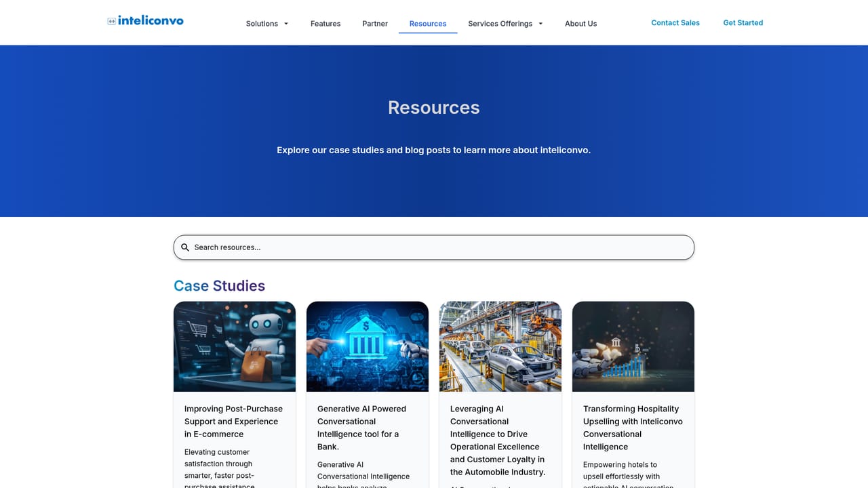This screenshot has height=488, width=868.
Task: Click the Get Started button
Action: 743,23
